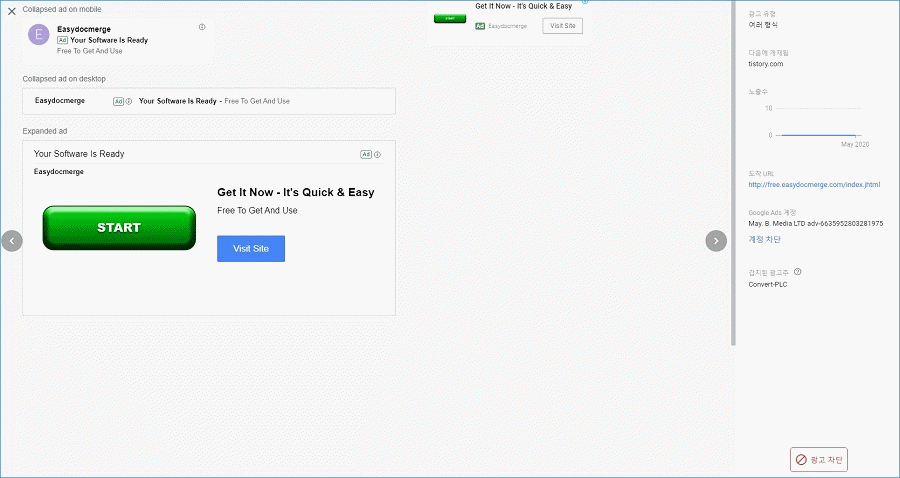The height and width of the screenshot is (478, 900).
Task: Click 'May. B. Media LTD' account text
Action: 777,223
